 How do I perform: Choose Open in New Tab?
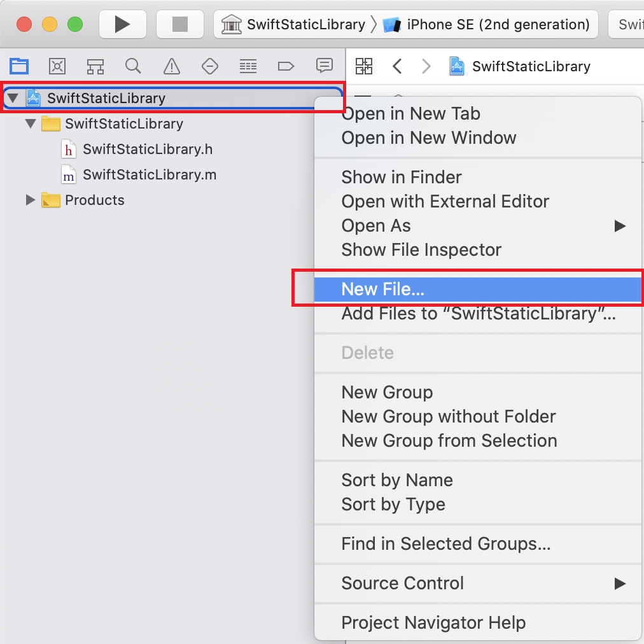tap(478, 114)
